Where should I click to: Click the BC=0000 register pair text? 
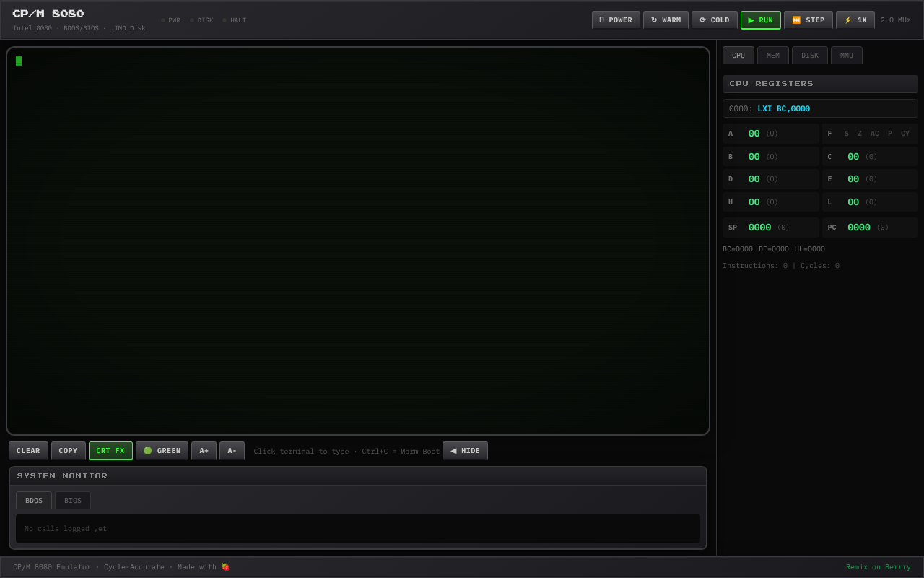point(738,249)
